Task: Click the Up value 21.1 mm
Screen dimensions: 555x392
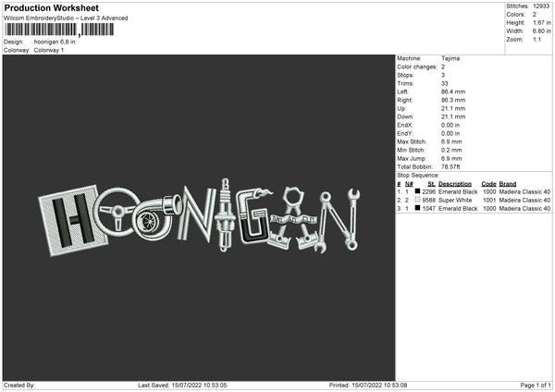Action: click(453, 108)
